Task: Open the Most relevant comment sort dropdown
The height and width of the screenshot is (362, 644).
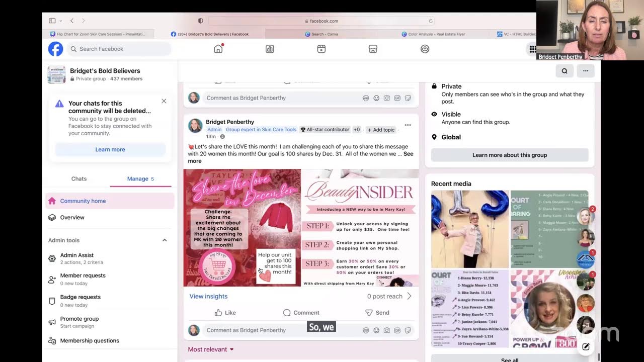Action: [211, 349]
